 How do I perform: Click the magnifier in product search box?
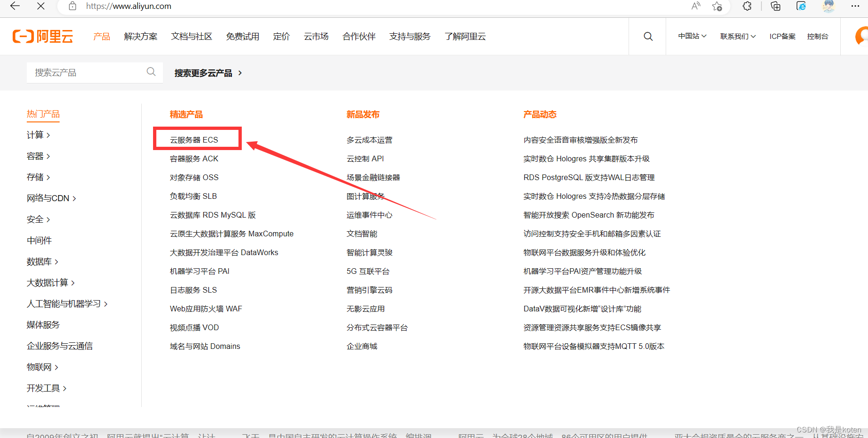[151, 72]
